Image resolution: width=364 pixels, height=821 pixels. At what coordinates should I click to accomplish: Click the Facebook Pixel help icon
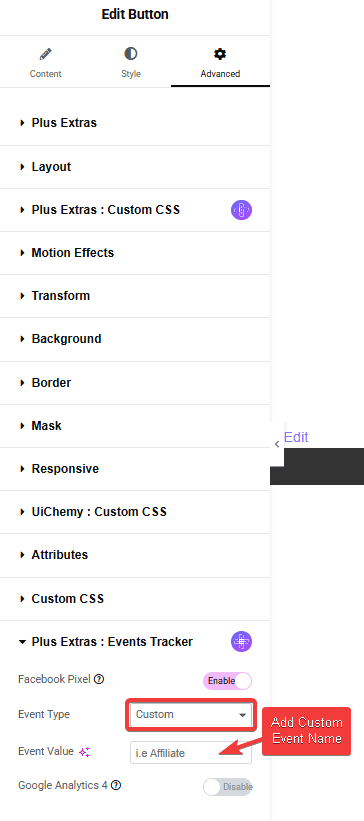tap(98, 680)
